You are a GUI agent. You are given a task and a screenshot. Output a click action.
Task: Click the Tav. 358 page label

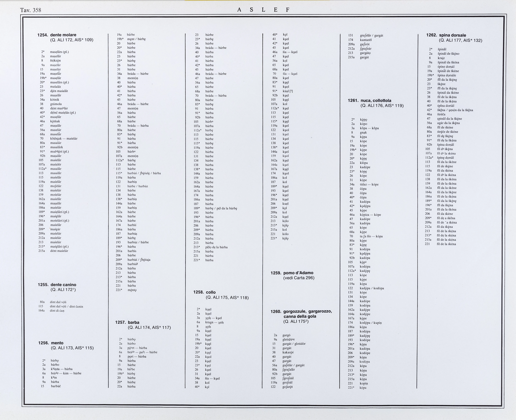coord(31,10)
